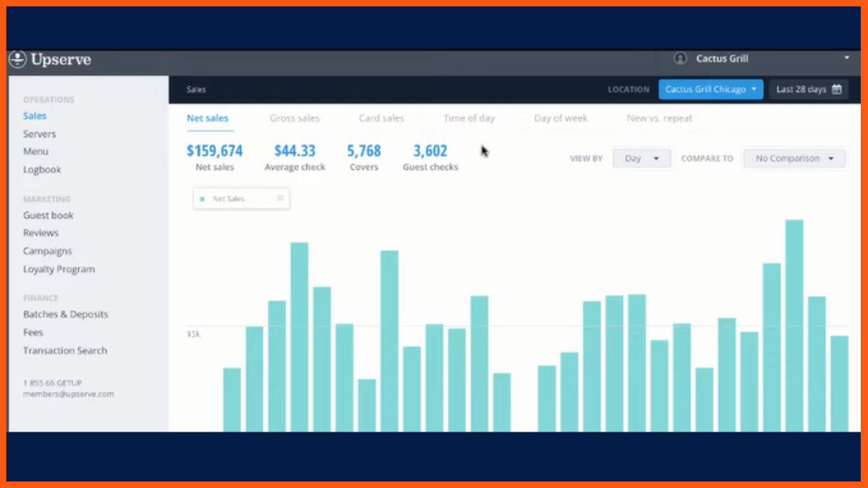Click the menu icon on the Net Sales legend
The height and width of the screenshot is (488, 868).
tap(280, 198)
